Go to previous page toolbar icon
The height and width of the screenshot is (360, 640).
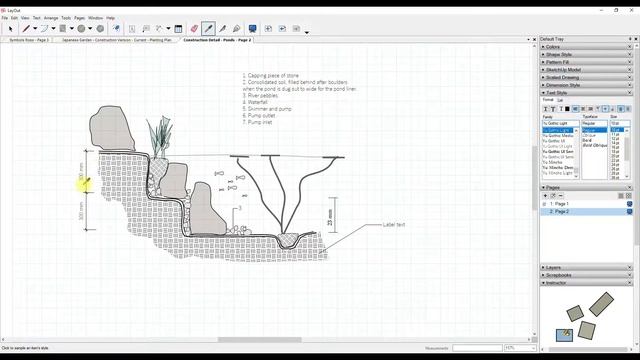(x=282, y=29)
